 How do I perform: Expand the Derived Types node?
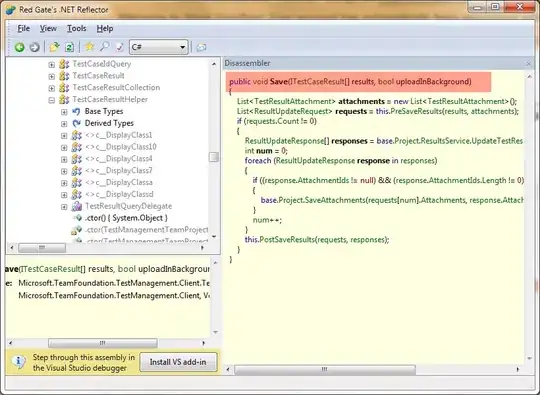pos(64,124)
